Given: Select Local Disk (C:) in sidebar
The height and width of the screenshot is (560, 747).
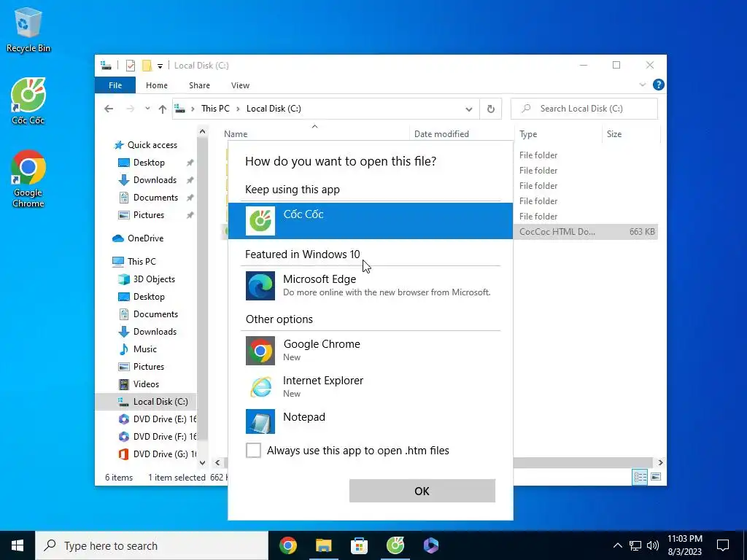Looking at the screenshot, I should coord(146,402).
